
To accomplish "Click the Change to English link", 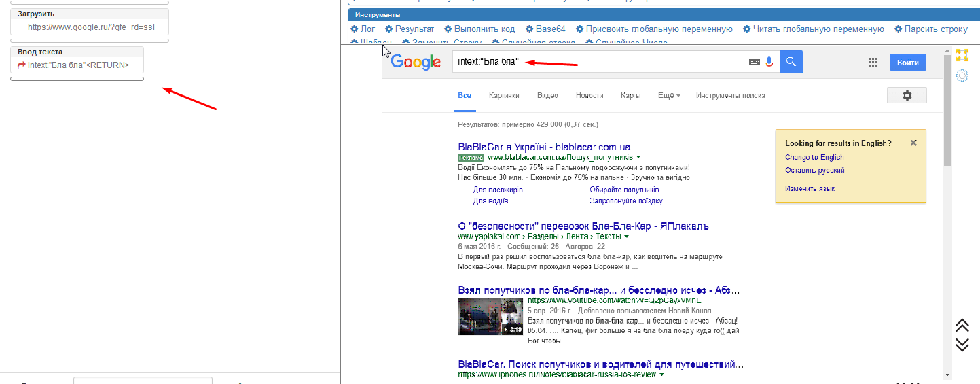I will [x=814, y=158].
